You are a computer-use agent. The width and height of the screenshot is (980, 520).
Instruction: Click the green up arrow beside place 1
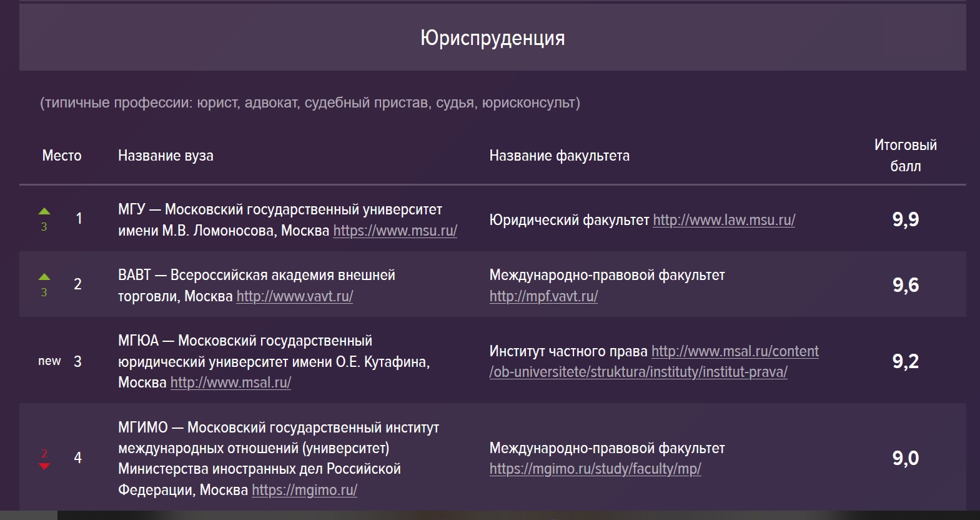point(44,211)
